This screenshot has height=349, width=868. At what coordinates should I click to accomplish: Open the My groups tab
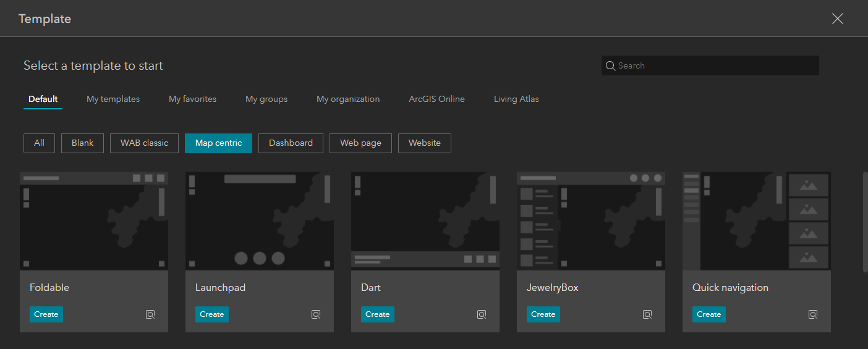click(266, 99)
